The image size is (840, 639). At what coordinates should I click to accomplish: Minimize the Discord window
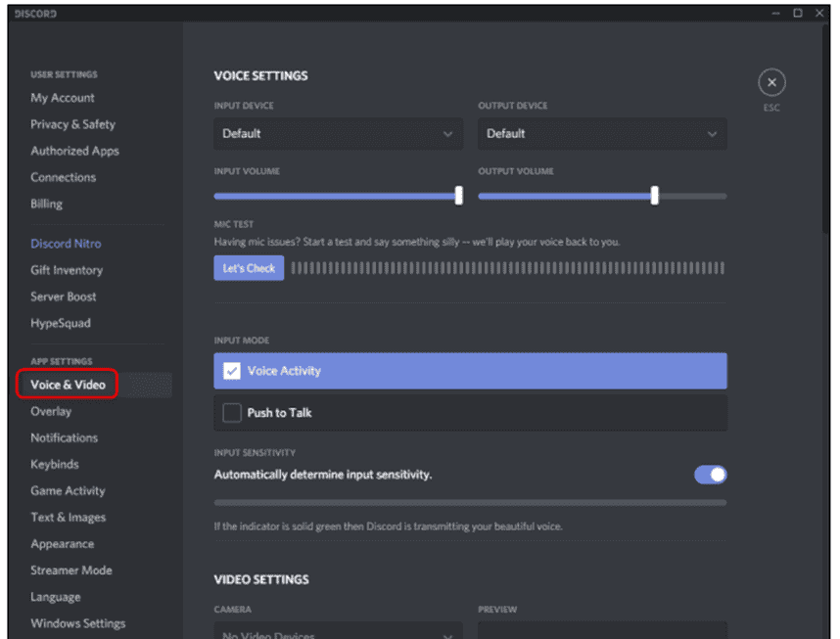pyautogui.click(x=775, y=14)
